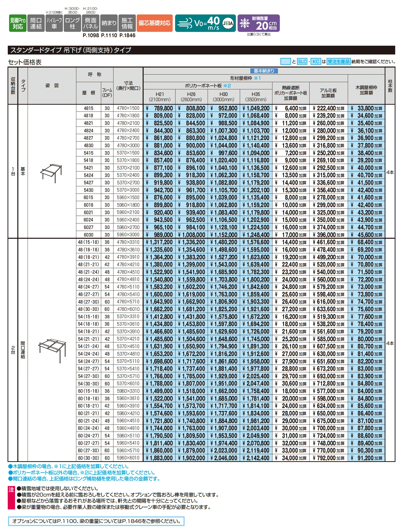This screenshot has width=405, height=532.
Task: Click the H26 (2600mm) column header
Action: 192,97
